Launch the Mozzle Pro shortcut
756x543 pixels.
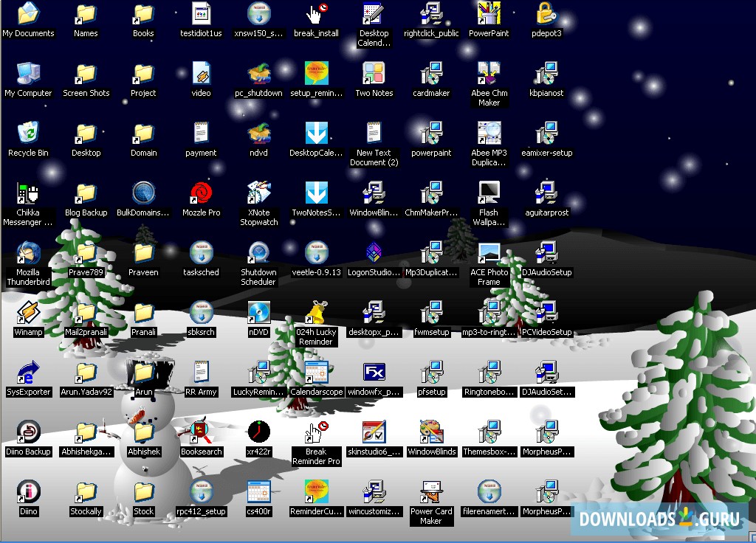[201, 193]
